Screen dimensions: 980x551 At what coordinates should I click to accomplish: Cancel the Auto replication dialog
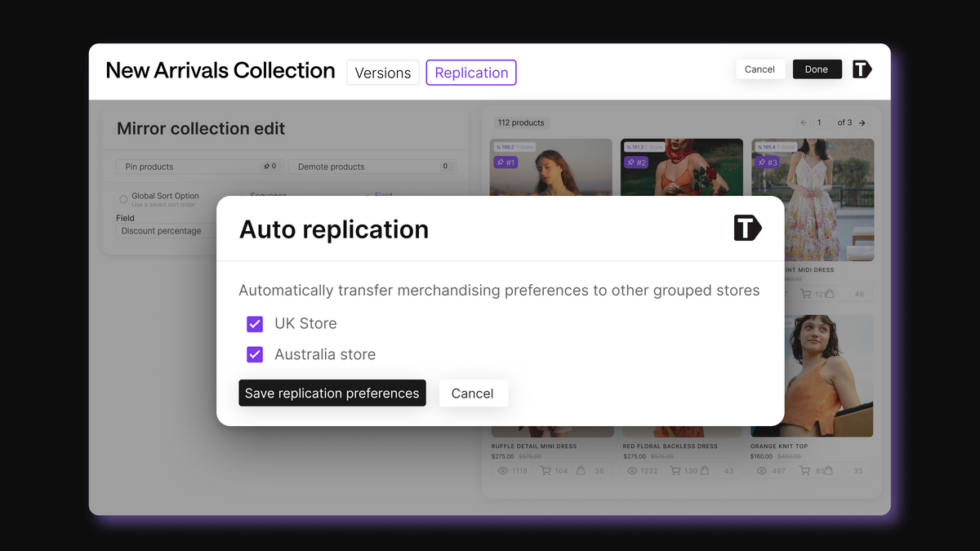pyautogui.click(x=473, y=393)
